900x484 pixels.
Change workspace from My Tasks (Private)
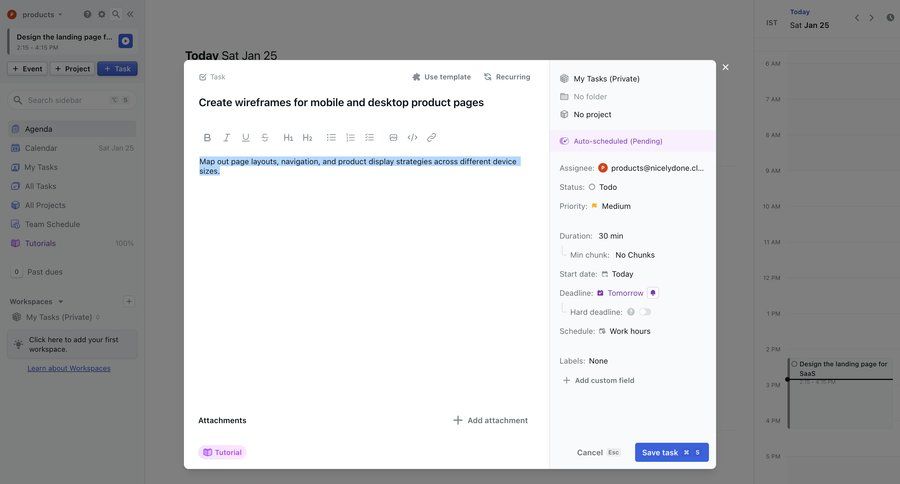600,79
